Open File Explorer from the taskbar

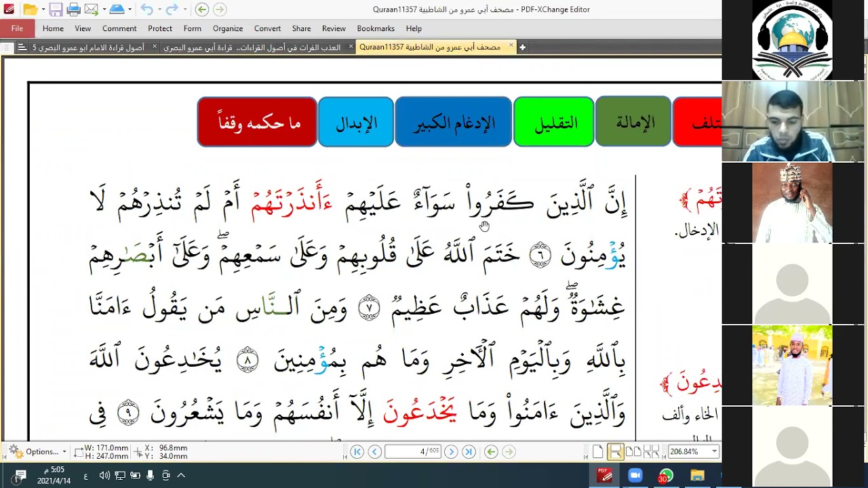click(x=697, y=476)
